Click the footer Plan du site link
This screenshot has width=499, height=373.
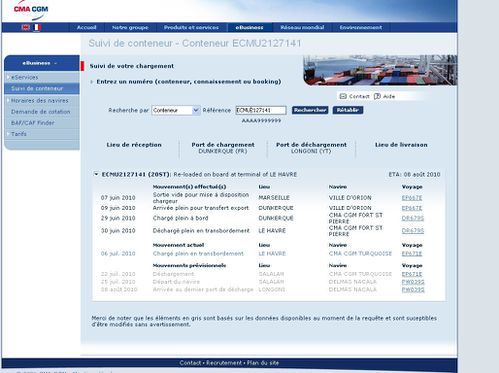263,363
